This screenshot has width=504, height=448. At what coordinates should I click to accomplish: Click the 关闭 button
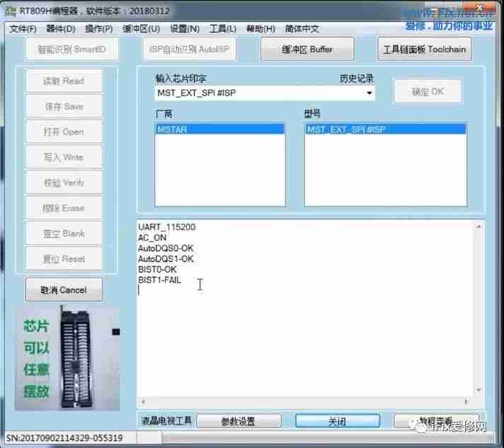click(338, 421)
